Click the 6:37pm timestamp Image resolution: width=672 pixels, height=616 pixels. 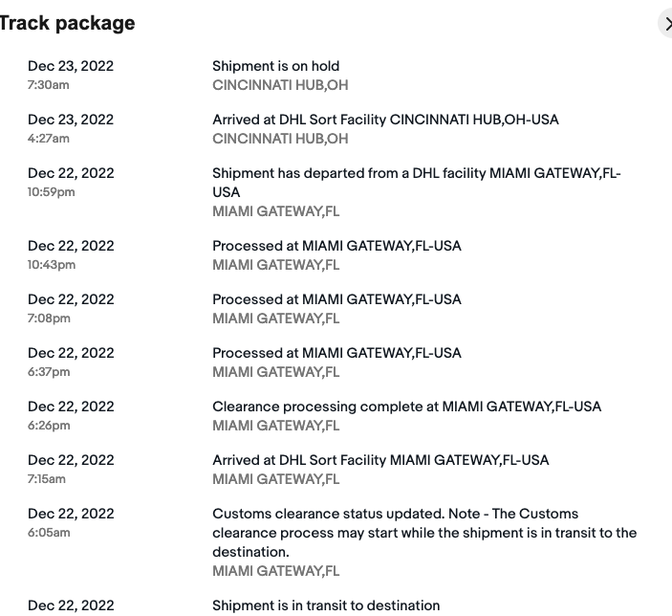pos(49,372)
